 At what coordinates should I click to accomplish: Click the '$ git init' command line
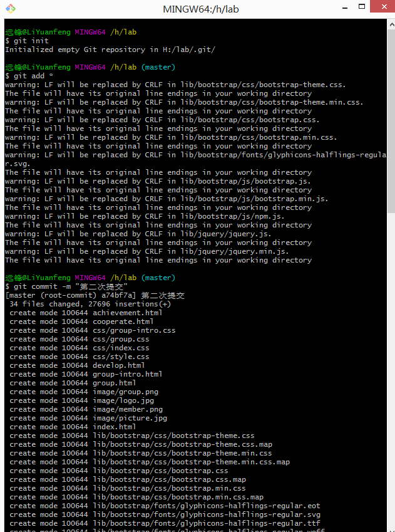(x=27, y=41)
